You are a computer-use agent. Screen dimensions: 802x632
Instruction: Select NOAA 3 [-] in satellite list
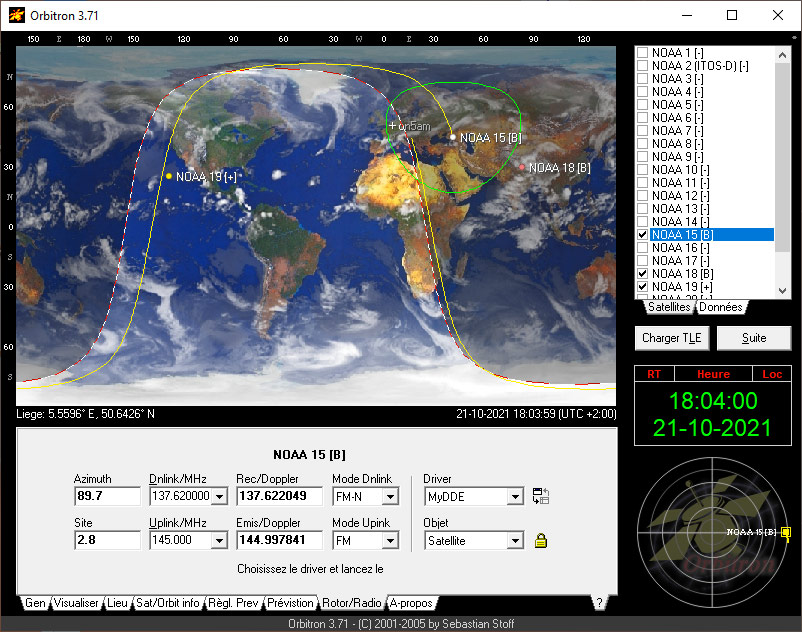coord(678,79)
